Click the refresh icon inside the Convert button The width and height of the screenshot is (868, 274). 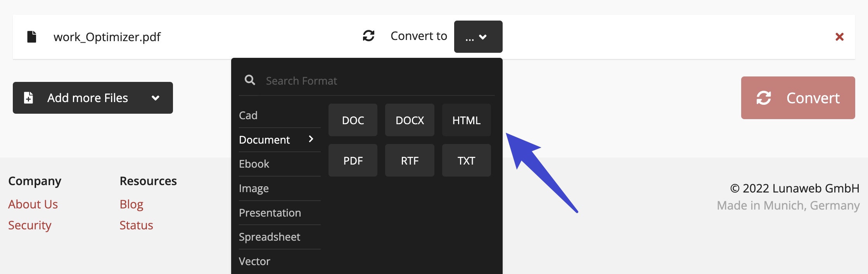763,98
